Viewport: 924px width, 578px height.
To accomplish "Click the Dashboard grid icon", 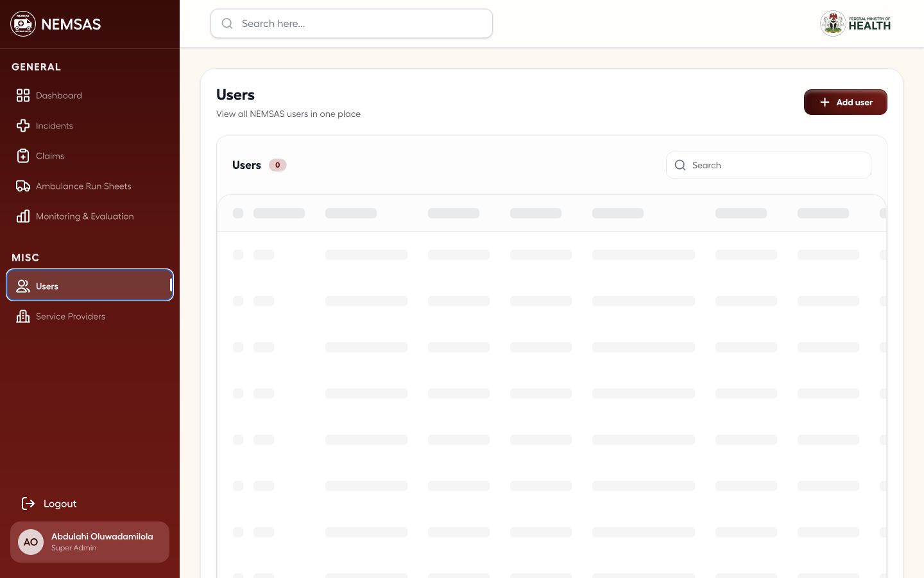I will tap(23, 96).
